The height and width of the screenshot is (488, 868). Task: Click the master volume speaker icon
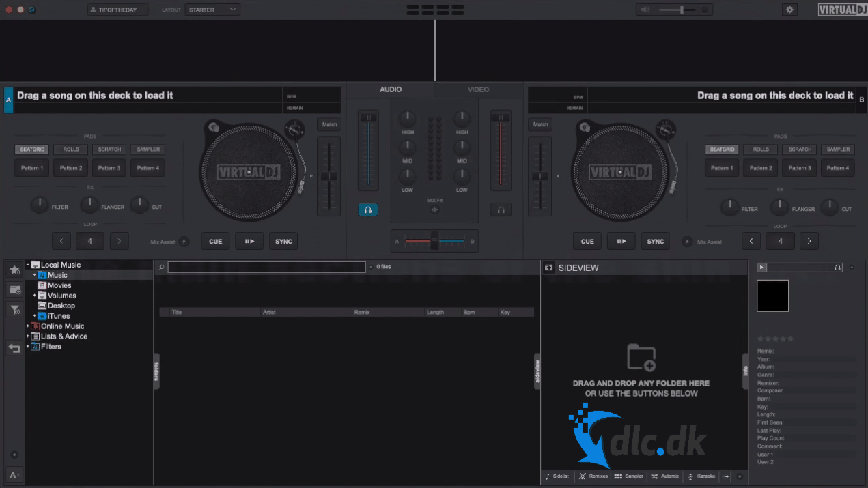[x=645, y=10]
